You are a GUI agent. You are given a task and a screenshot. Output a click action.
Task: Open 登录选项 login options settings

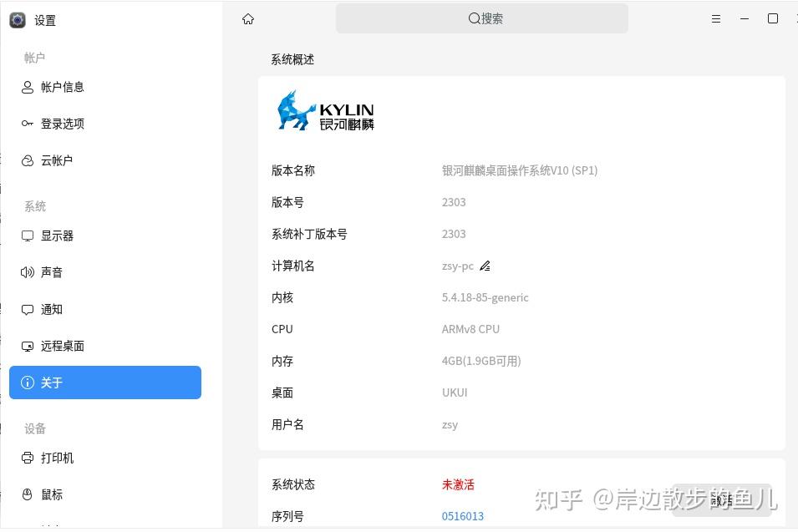[x=61, y=124]
